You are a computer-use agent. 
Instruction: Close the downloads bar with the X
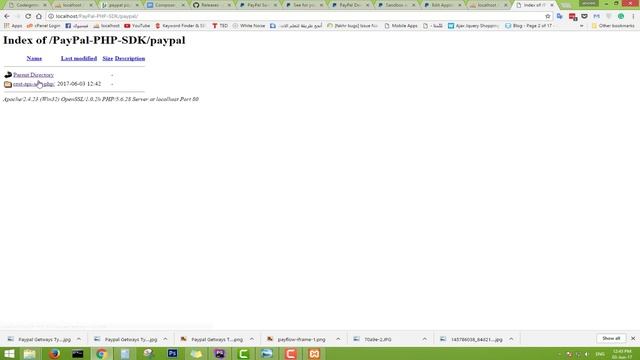pos(633,339)
